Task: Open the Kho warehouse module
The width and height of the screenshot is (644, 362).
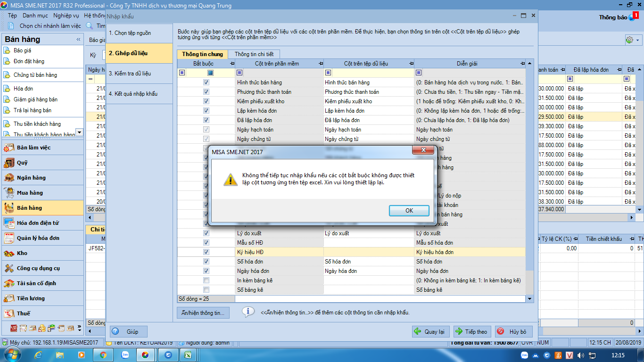Action: coord(22,253)
